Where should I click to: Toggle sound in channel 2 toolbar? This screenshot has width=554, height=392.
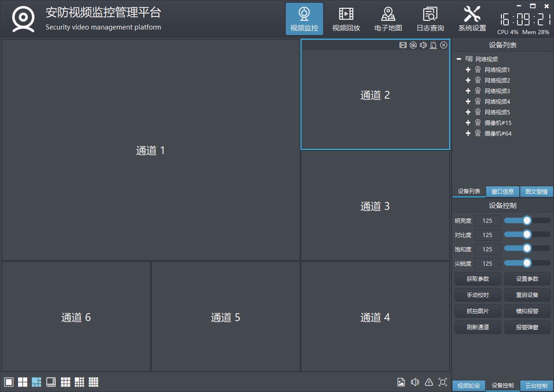pyautogui.click(x=423, y=45)
